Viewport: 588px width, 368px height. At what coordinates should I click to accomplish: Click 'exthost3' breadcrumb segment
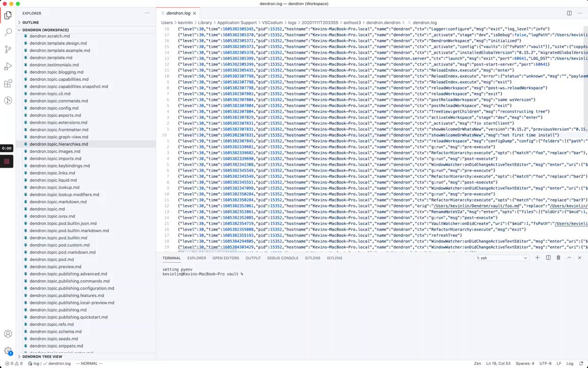click(352, 22)
